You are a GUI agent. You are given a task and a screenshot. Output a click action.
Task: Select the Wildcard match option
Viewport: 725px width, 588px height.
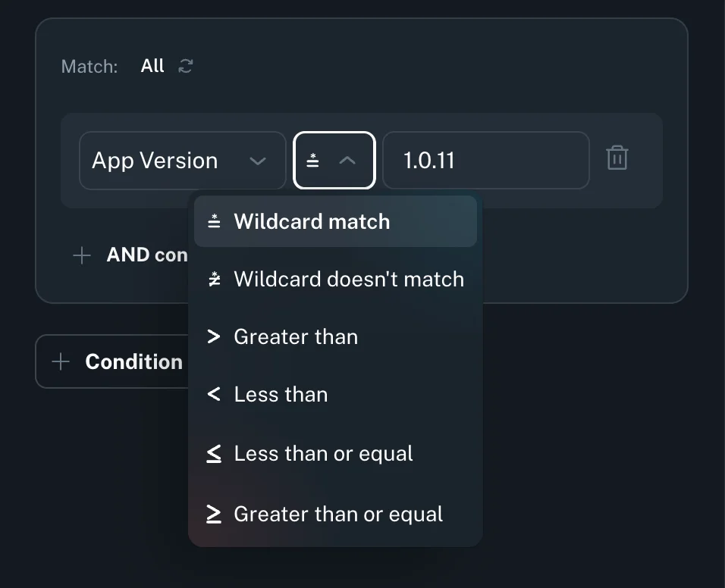[x=312, y=222]
